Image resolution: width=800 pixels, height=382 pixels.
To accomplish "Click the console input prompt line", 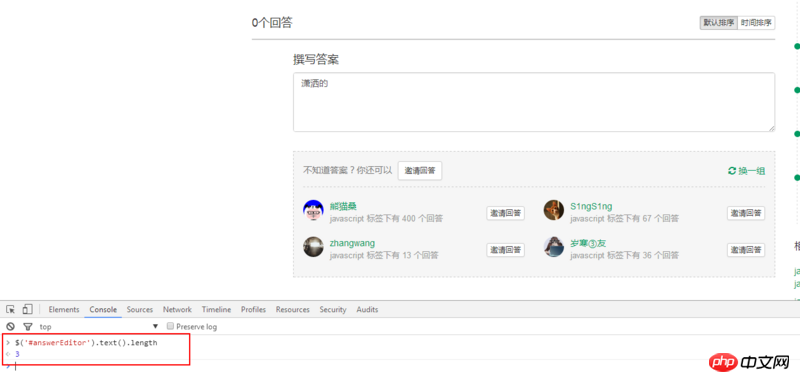I will pos(400,366).
